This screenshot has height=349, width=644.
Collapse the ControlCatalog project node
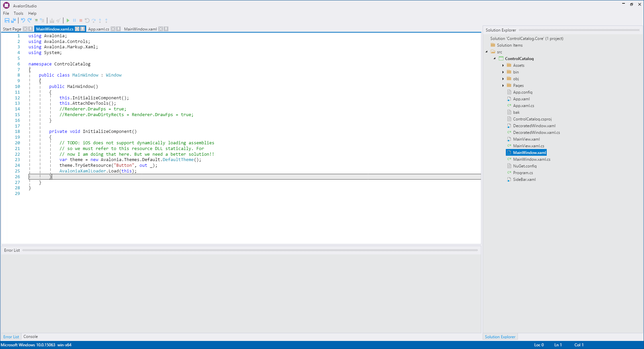pyautogui.click(x=494, y=58)
